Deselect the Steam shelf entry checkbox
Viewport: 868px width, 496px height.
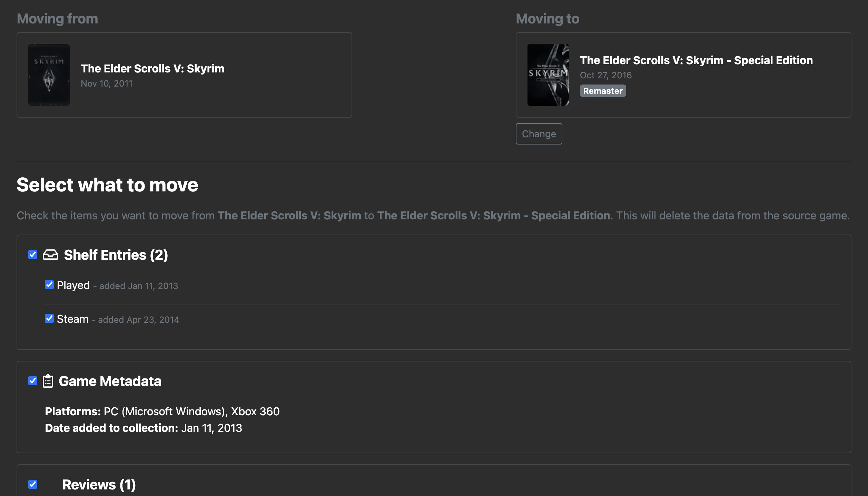[49, 319]
